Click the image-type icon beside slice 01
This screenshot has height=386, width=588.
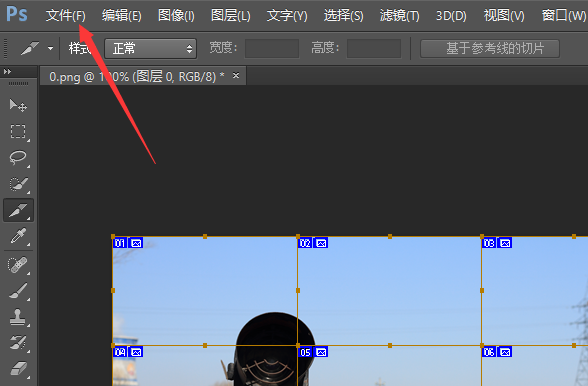point(136,243)
